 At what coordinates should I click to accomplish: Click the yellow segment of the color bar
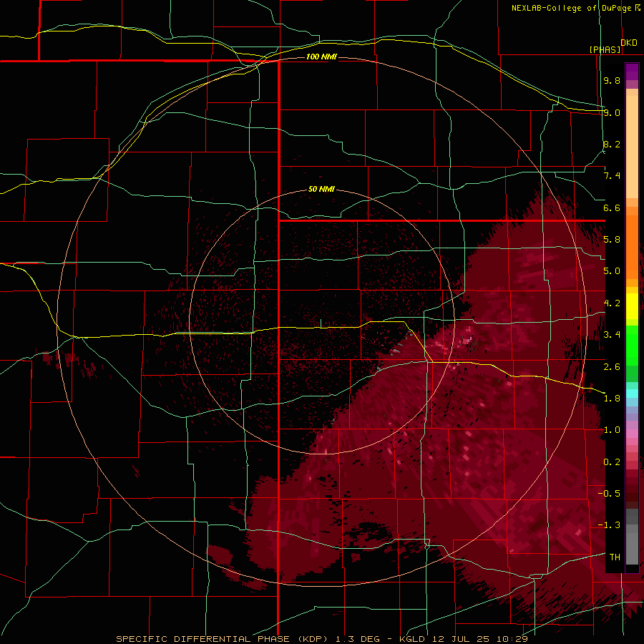pos(632,306)
